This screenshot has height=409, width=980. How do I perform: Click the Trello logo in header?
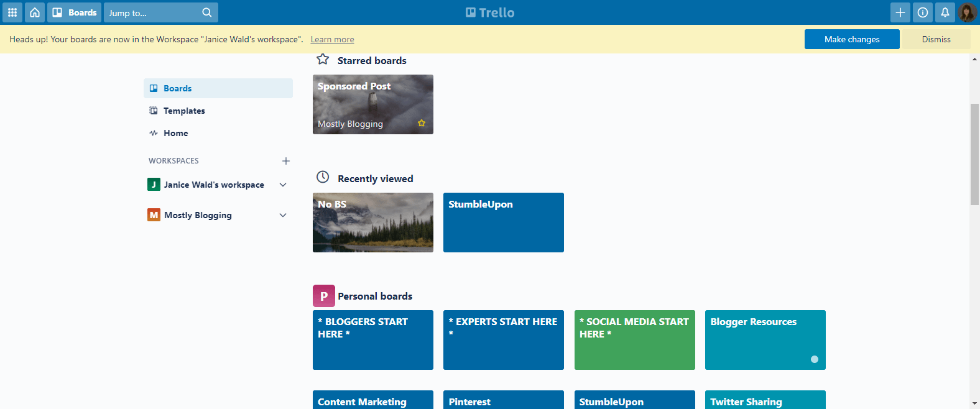point(490,12)
